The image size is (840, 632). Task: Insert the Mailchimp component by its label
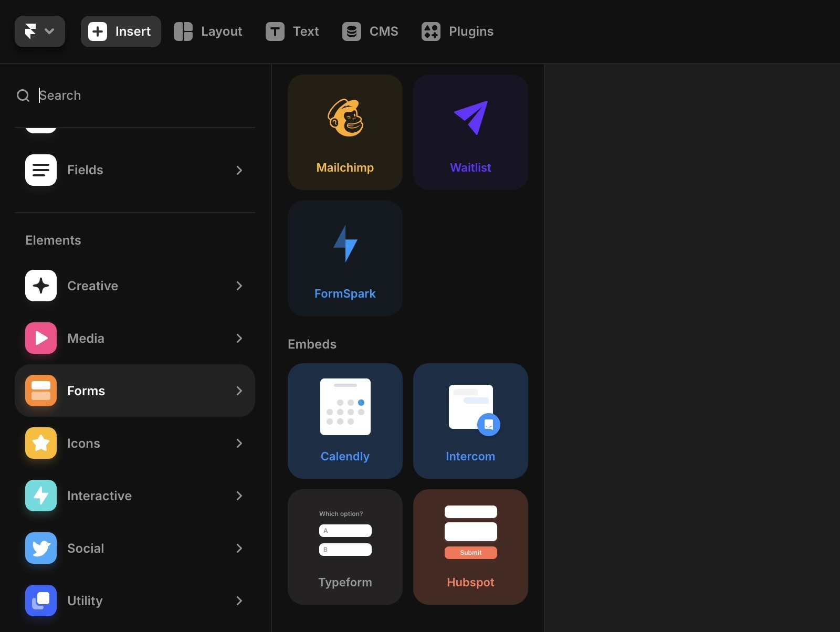point(345,167)
